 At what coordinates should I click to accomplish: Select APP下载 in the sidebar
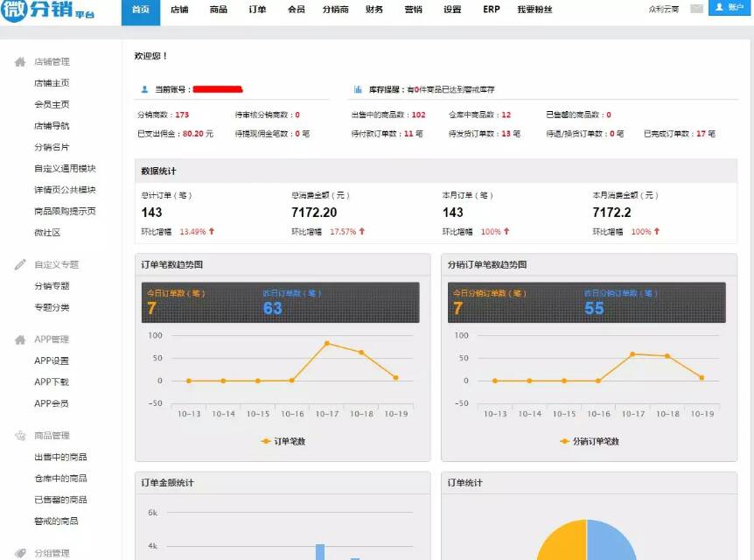tap(52, 382)
